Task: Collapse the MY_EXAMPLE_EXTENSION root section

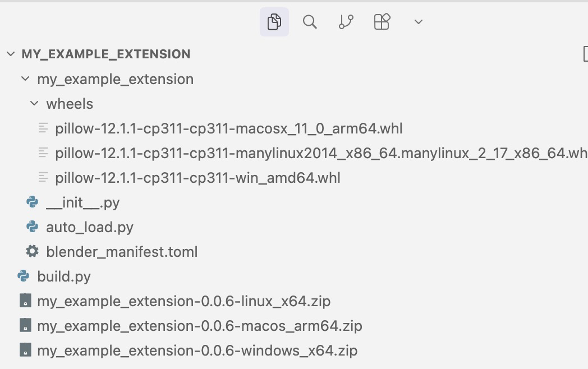Action: 11,54
